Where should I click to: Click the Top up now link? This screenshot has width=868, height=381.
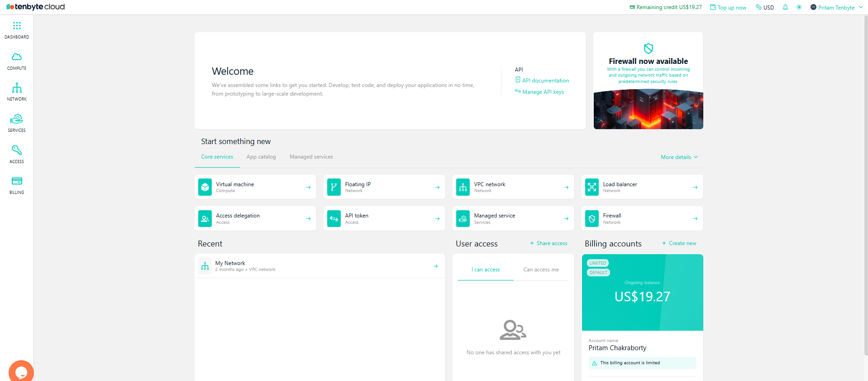728,7
